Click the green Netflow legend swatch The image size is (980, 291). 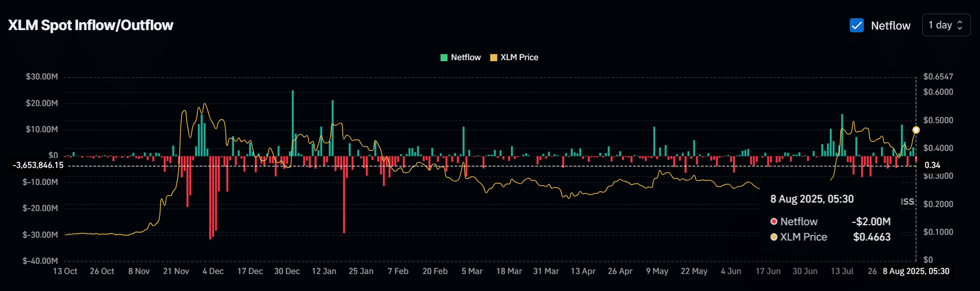coord(444,57)
